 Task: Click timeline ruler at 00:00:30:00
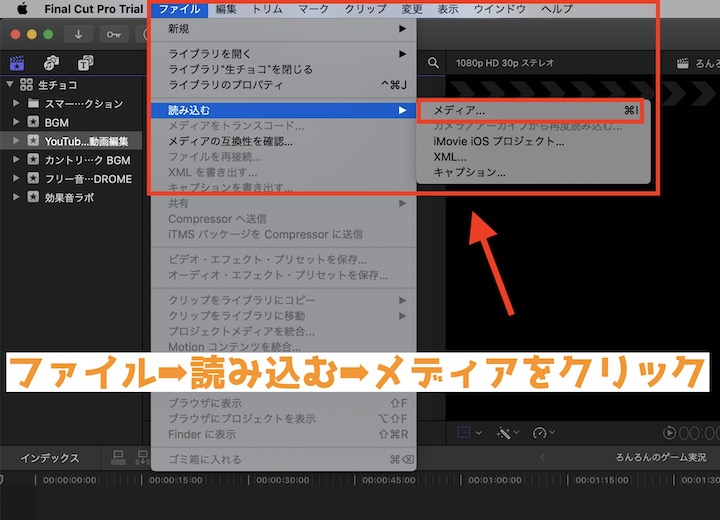pos(282,480)
